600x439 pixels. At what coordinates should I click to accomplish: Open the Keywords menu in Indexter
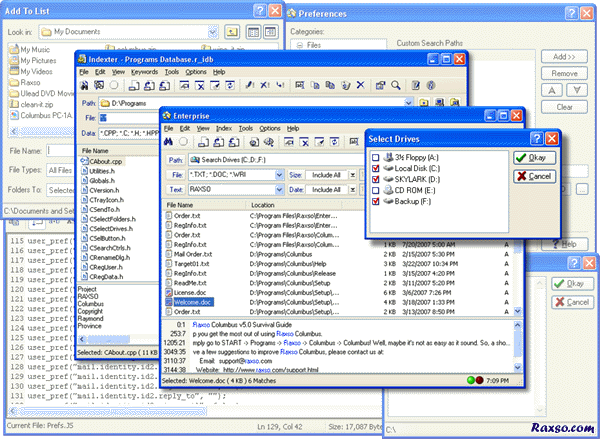click(144, 72)
